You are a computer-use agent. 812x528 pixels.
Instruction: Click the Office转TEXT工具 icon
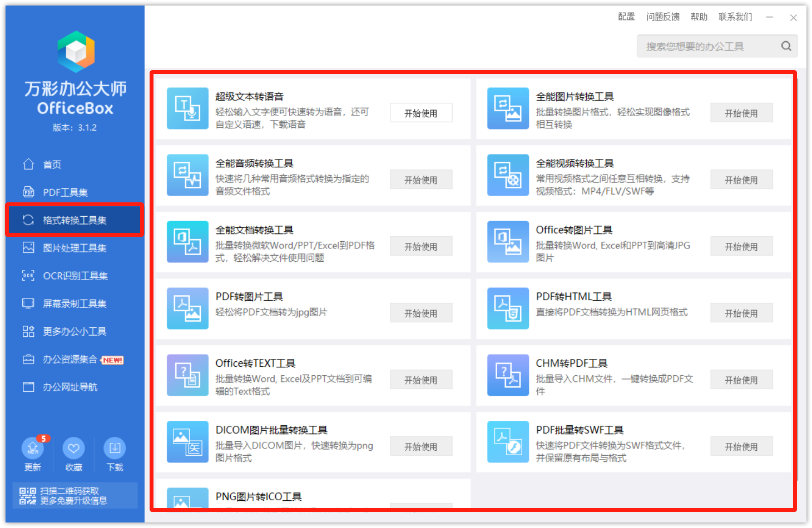point(187,375)
